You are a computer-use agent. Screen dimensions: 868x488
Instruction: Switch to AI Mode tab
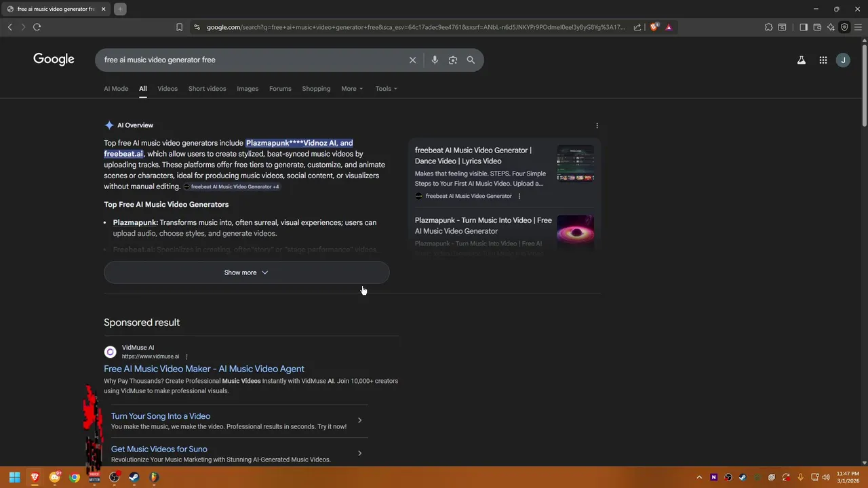(116, 89)
